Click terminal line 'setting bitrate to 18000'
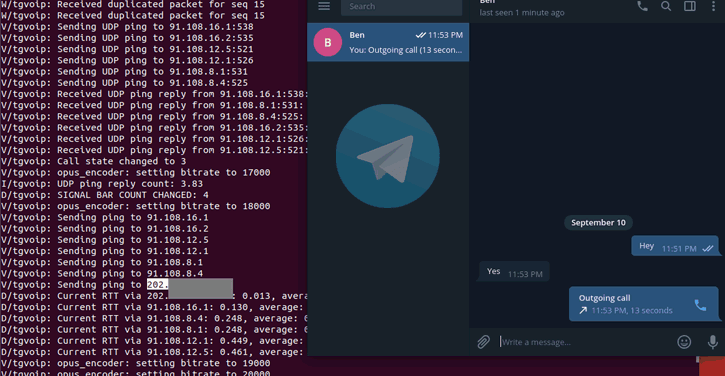725x376 pixels. tap(135, 206)
